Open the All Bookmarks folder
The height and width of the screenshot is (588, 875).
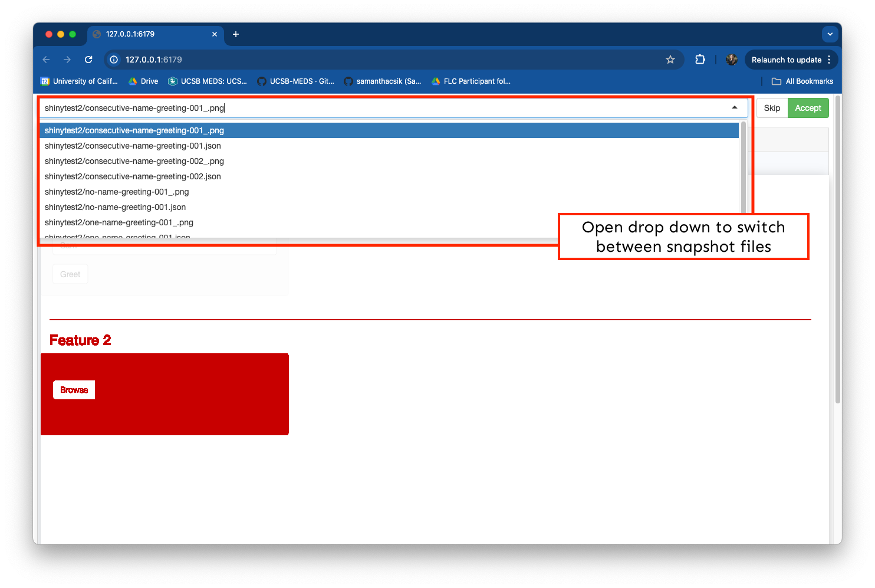tap(802, 81)
